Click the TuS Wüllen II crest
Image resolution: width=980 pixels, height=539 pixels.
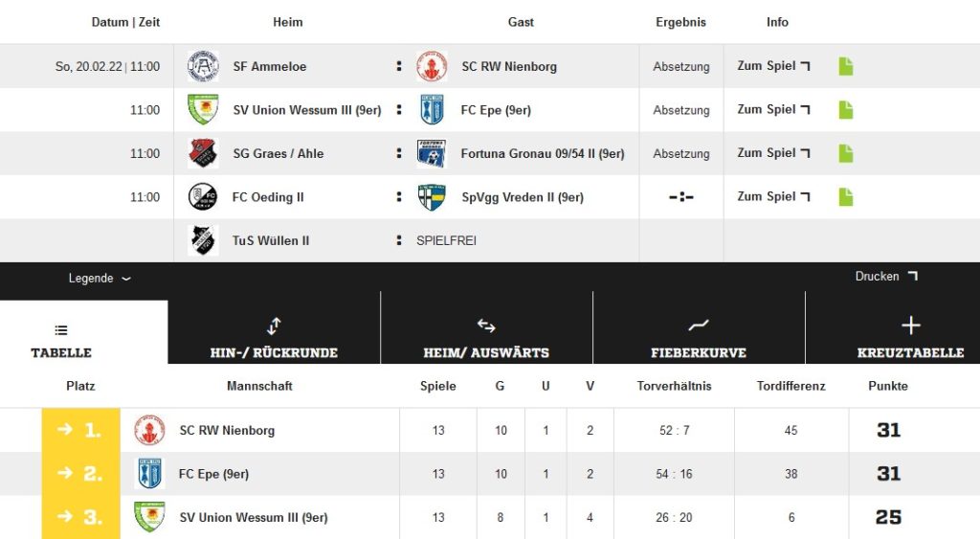[x=203, y=240]
